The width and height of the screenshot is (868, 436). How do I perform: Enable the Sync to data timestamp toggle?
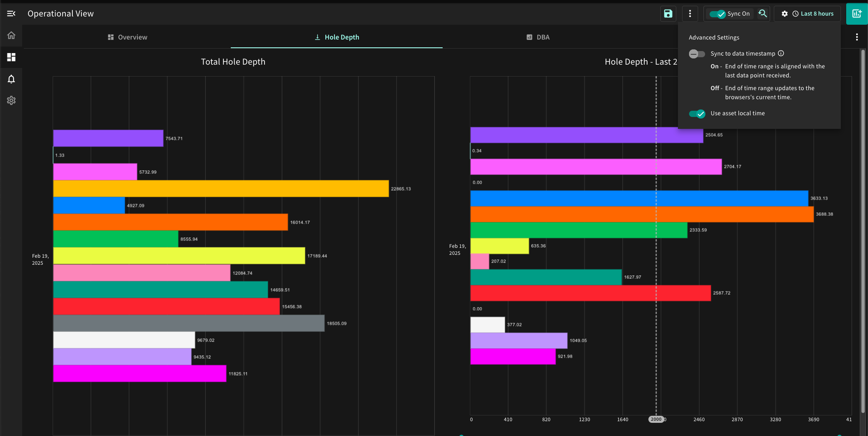(x=697, y=54)
